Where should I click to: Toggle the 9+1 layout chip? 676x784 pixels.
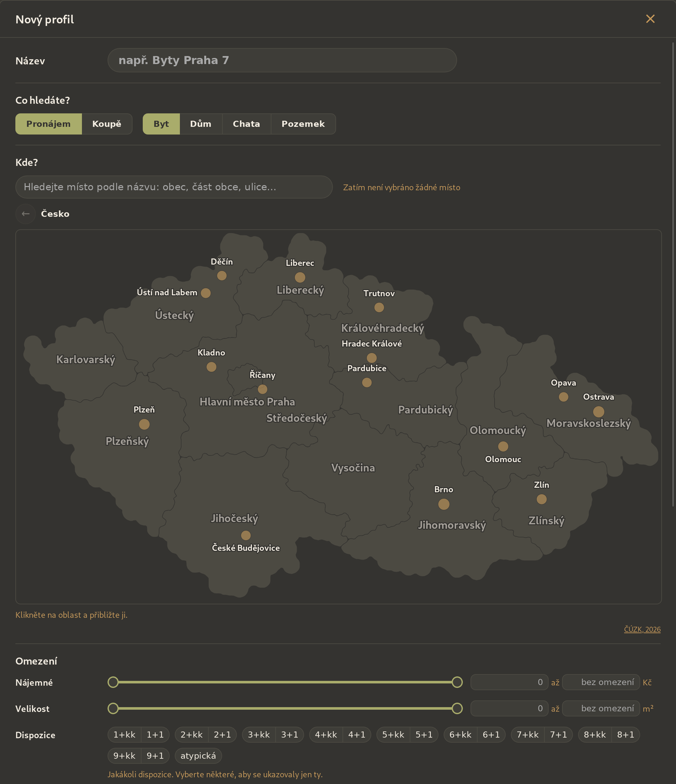click(155, 755)
